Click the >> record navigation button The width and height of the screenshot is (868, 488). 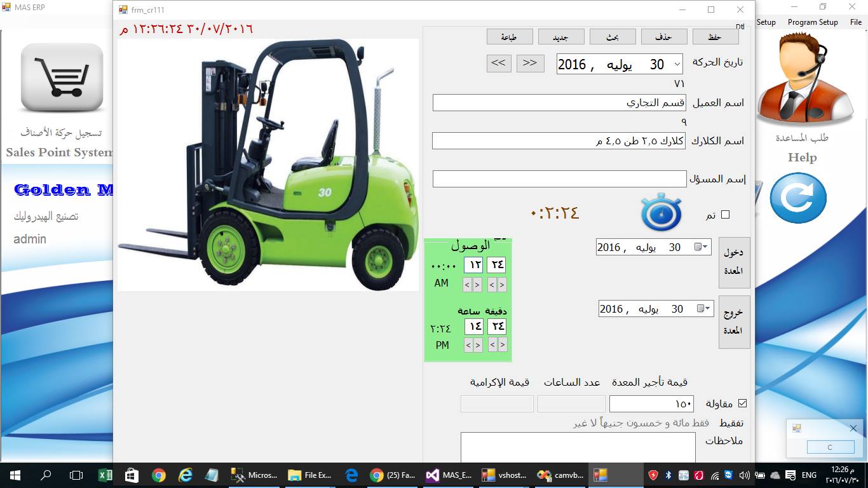pos(530,64)
